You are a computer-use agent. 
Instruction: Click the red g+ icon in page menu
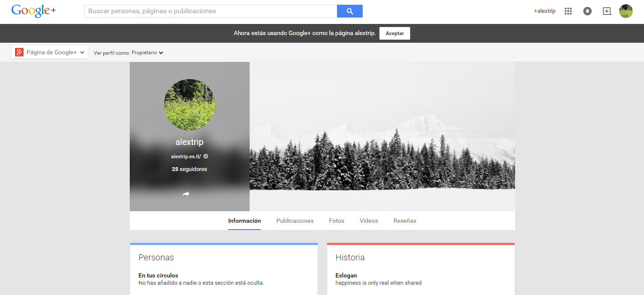[x=19, y=53]
